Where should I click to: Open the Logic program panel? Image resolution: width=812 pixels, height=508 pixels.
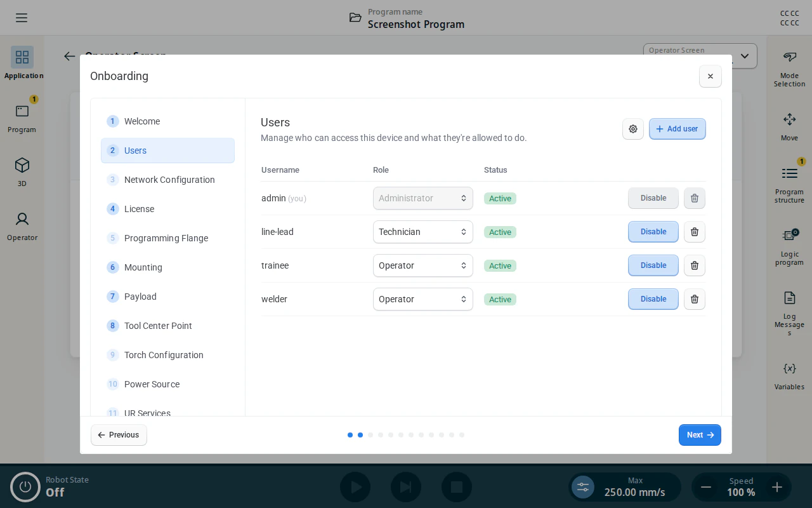coord(789,246)
